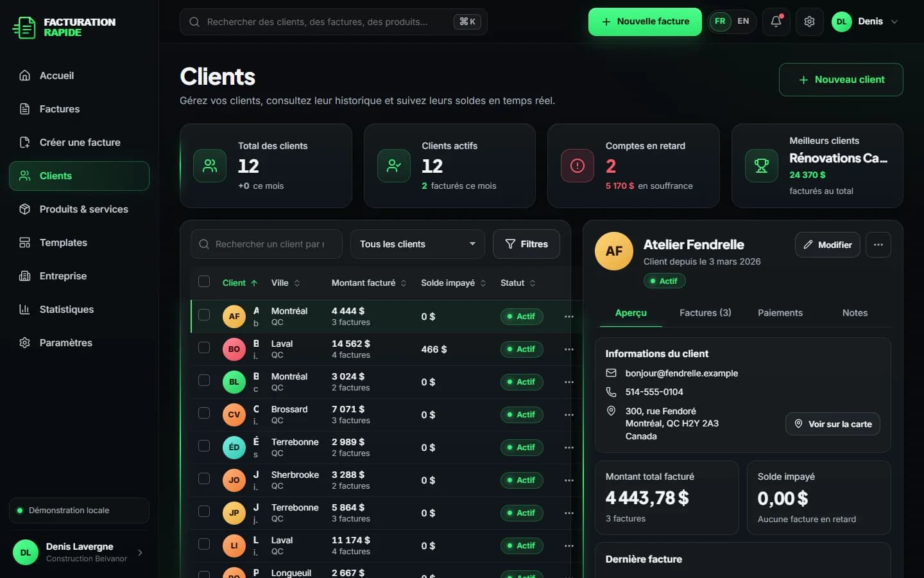
Task: Open more options for Atelier Fendrelle
Action: coord(878,245)
